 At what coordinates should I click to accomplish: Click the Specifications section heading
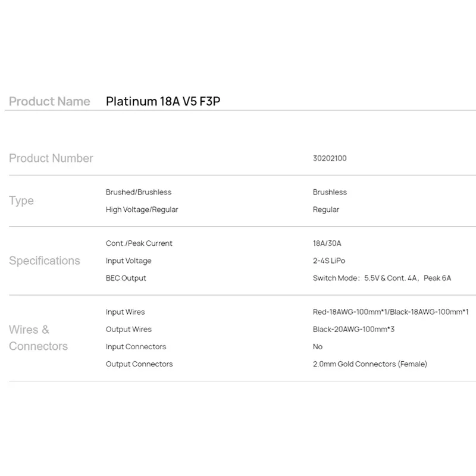click(45, 261)
